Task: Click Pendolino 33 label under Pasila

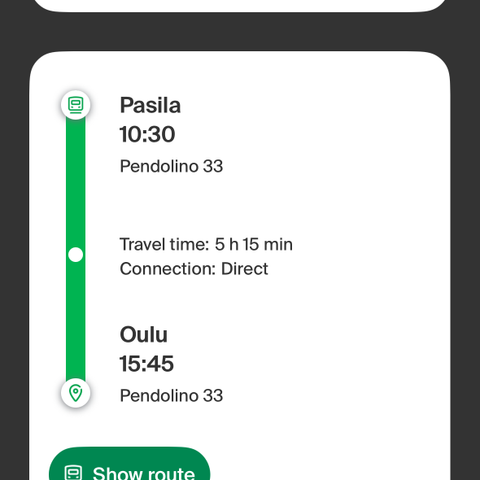Action: (171, 166)
